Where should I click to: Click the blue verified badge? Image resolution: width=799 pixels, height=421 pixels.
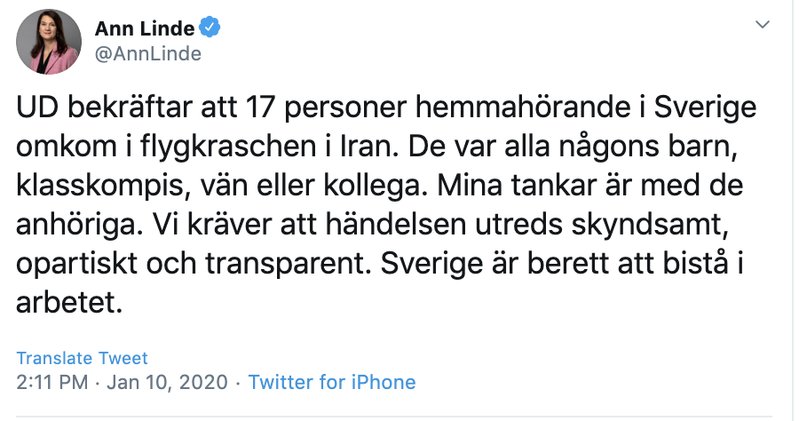point(209,27)
